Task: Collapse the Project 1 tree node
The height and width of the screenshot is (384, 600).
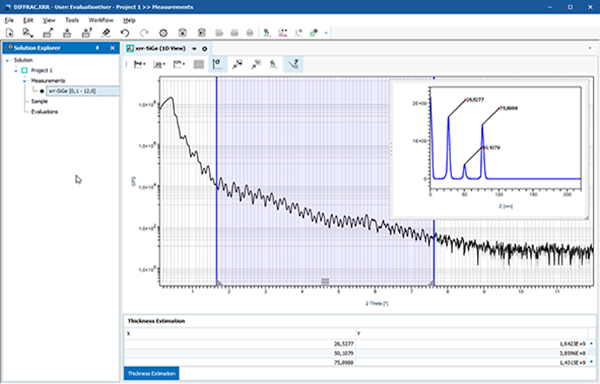Action: click(x=16, y=70)
